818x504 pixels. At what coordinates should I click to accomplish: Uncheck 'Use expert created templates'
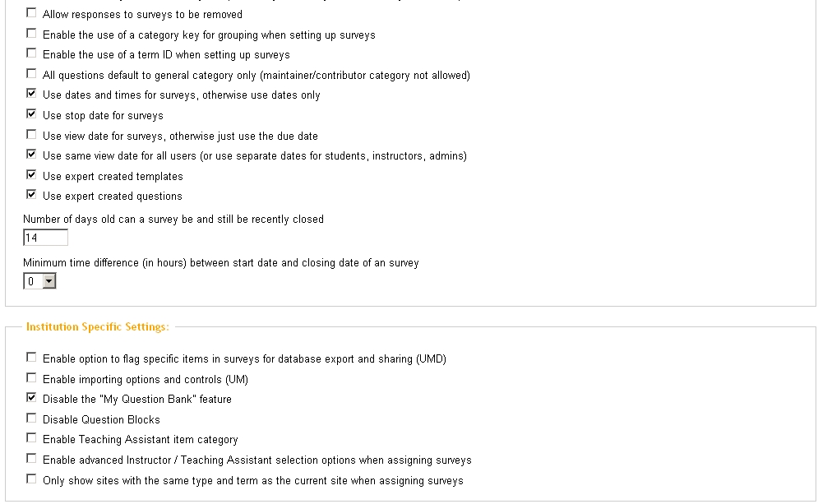(31, 174)
